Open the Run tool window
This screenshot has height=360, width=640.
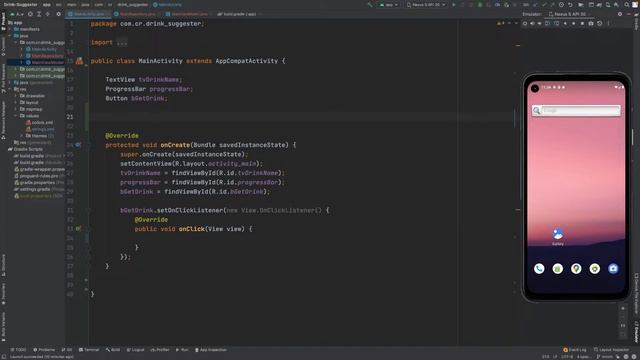[182, 350]
